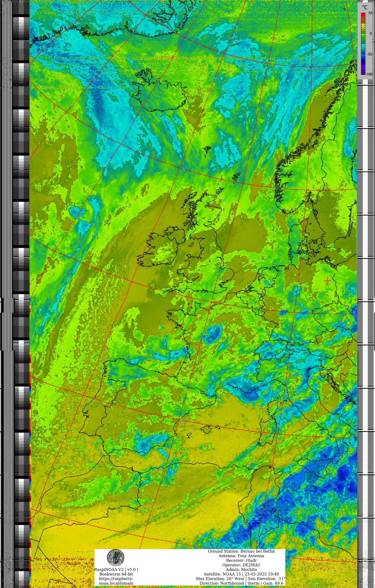The width and height of the screenshot is (375, 588).
Task: Click the 'Direction: Northbound' line
Action: click(x=241, y=584)
